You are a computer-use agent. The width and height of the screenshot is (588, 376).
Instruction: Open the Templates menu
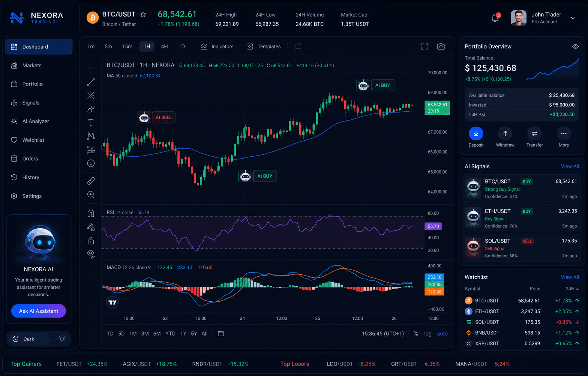(x=264, y=46)
